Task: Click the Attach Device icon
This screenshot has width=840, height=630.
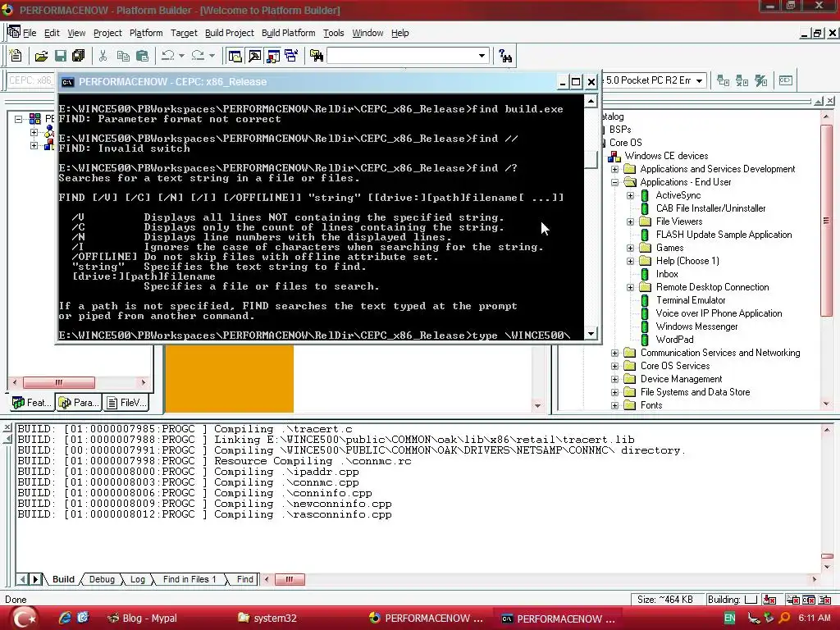Action: pyautogui.click(x=724, y=81)
